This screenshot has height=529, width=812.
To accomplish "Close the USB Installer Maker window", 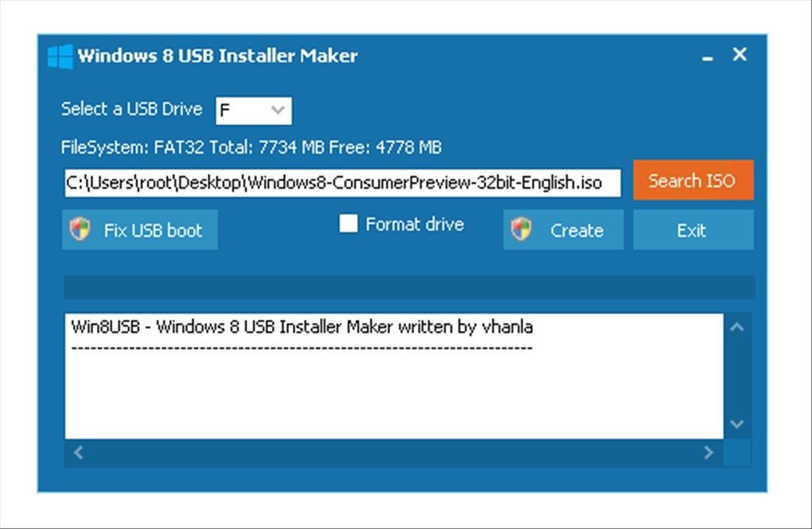I will click(x=740, y=54).
